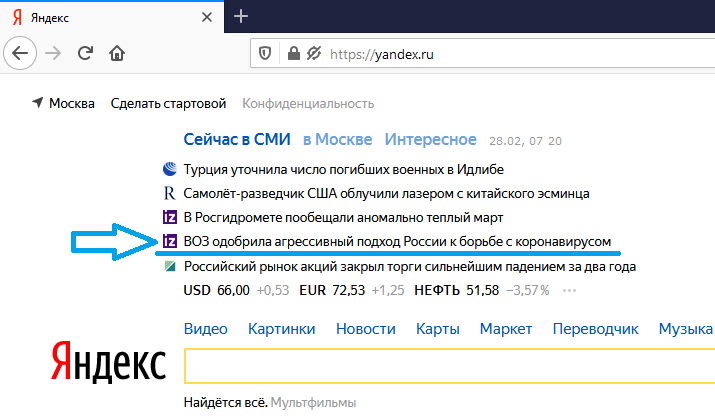Viewport: 715px width, 416px height.
Task: Open the browser home page icon
Action: (x=117, y=53)
